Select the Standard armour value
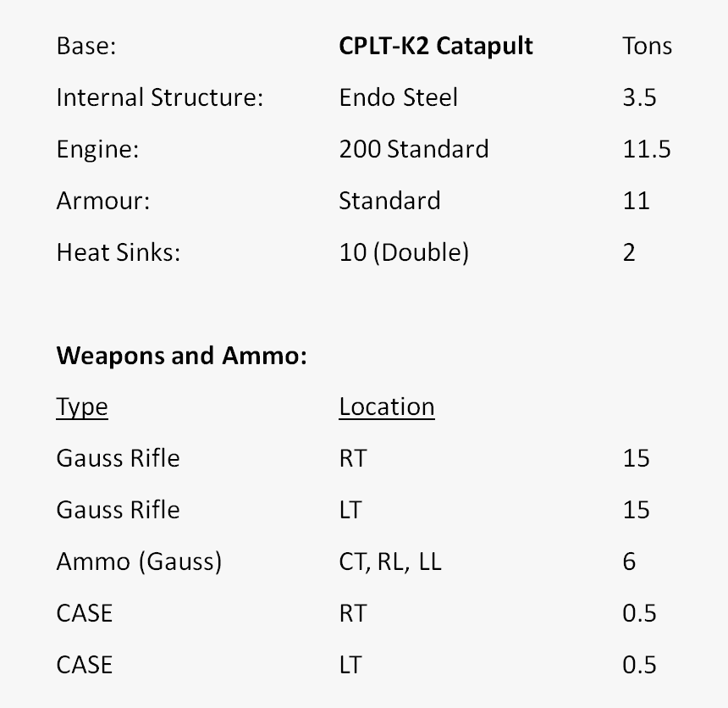This screenshot has height=708, width=728. coord(389,201)
